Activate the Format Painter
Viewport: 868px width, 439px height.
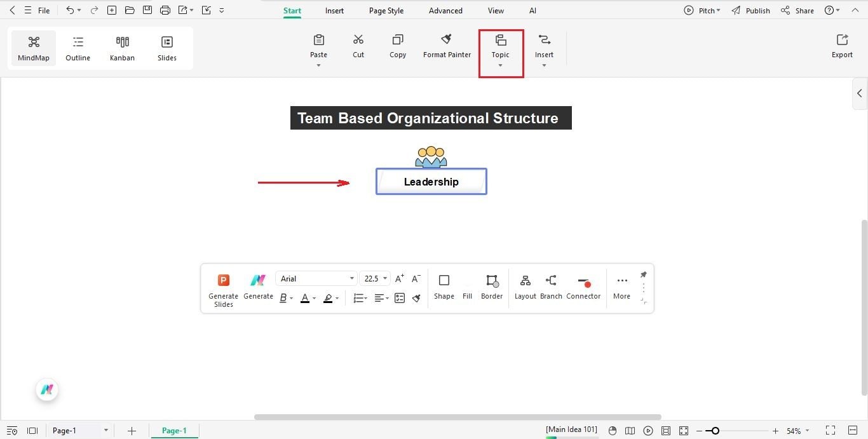pyautogui.click(x=447, y=46)
